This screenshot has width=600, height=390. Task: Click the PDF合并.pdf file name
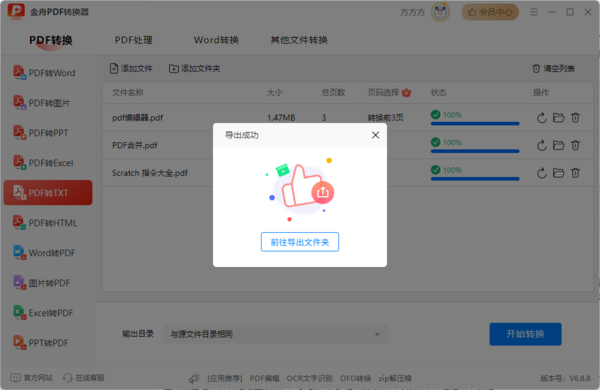[135, 145]
